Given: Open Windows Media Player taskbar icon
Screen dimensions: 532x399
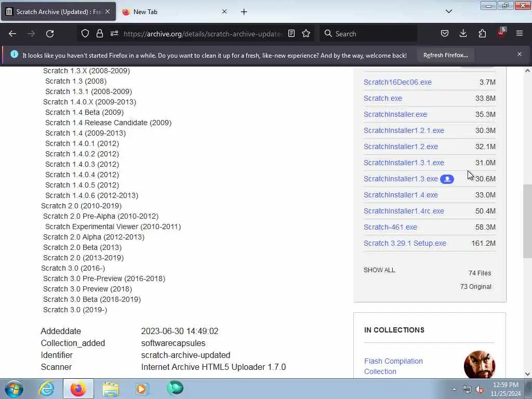Looking at the screenshot, I should pyautogui.click(x=142, y=389).
